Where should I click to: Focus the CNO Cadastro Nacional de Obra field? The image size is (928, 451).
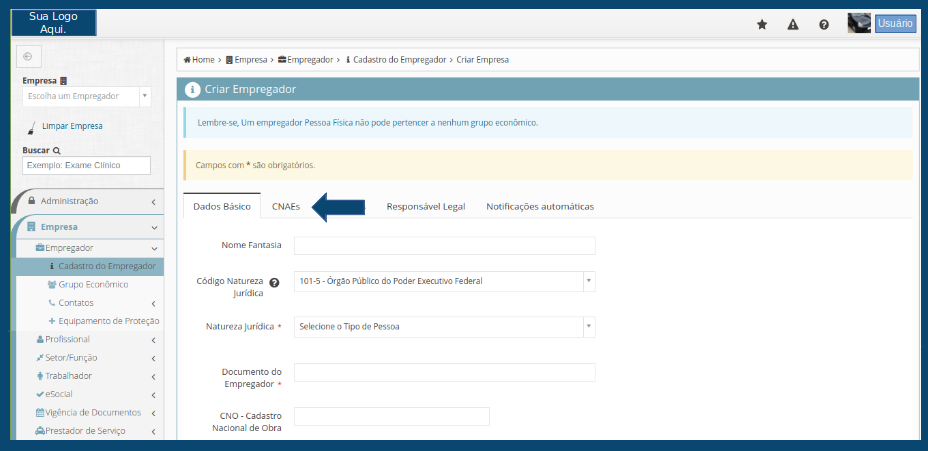(x=392, y=416)
